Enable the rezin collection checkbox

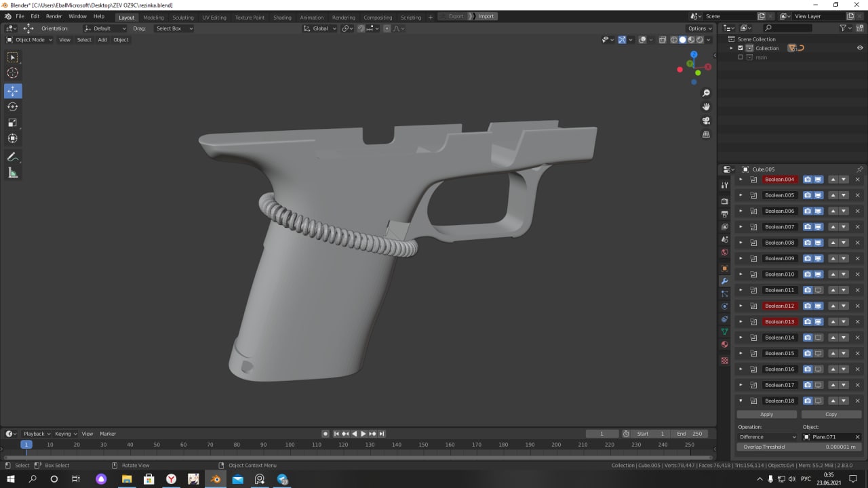741,57
